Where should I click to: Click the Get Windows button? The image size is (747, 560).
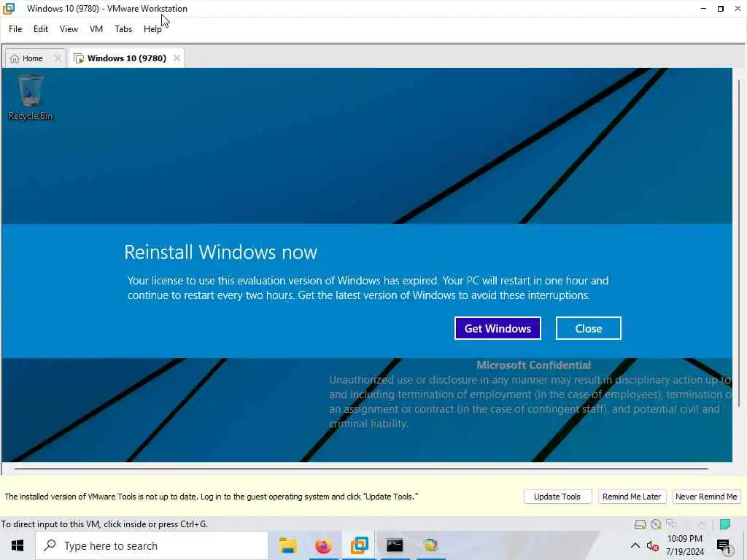pos(498,328)
